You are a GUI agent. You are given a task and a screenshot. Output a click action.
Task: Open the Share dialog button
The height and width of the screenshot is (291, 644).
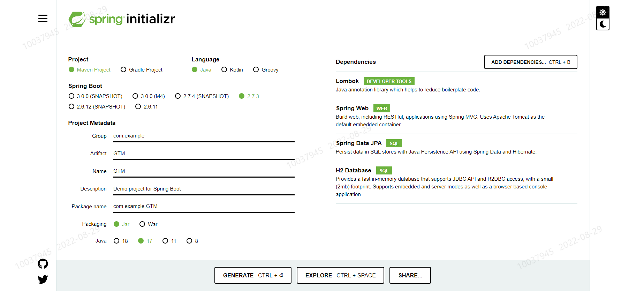click(410, 275)
